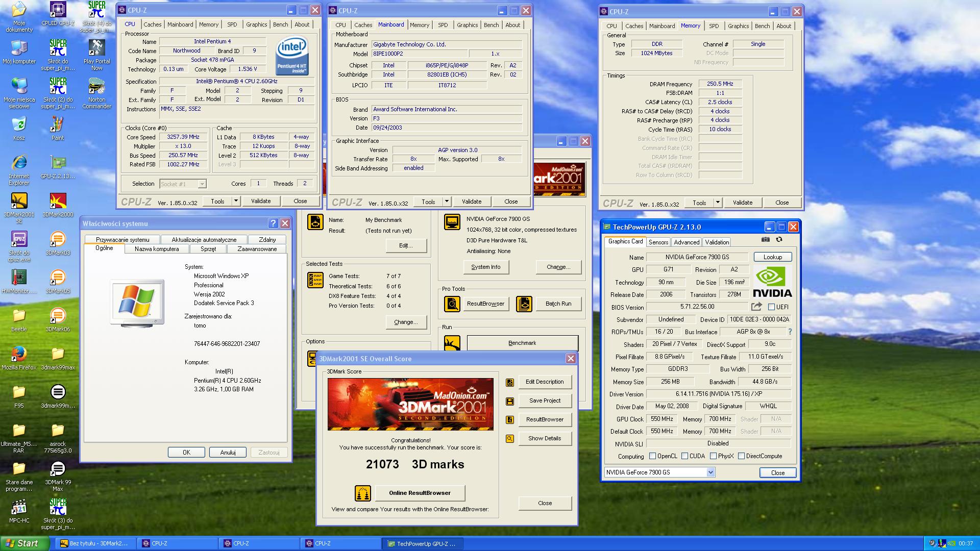The image size is (980, 551).
Task: Click the Start button on taskbar
Action: coord(24,543)
